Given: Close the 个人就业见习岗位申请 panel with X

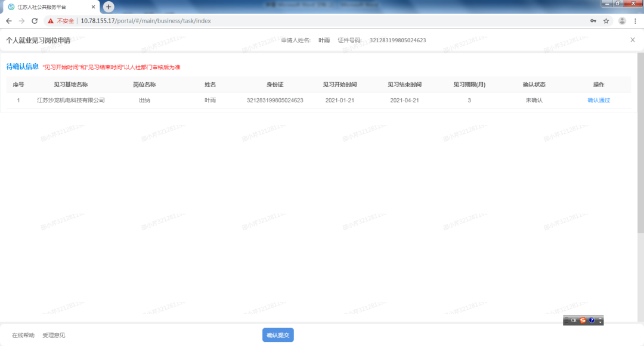Looking at the screenshot, I should tap(633, 40).
